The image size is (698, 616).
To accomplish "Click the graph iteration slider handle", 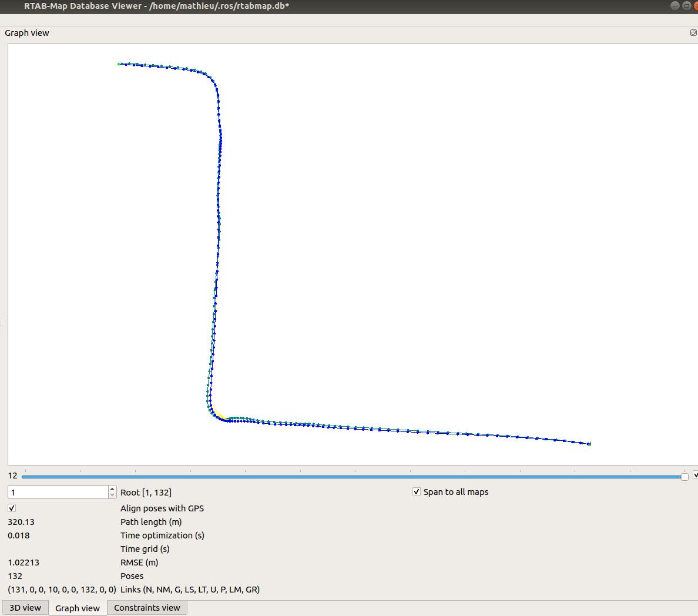I will click(684, 477).
